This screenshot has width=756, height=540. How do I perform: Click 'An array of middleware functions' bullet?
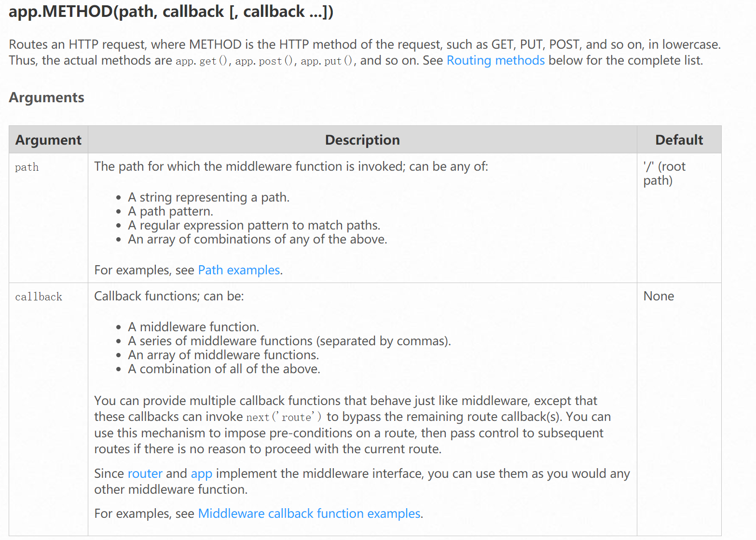[x=223, y=355]
